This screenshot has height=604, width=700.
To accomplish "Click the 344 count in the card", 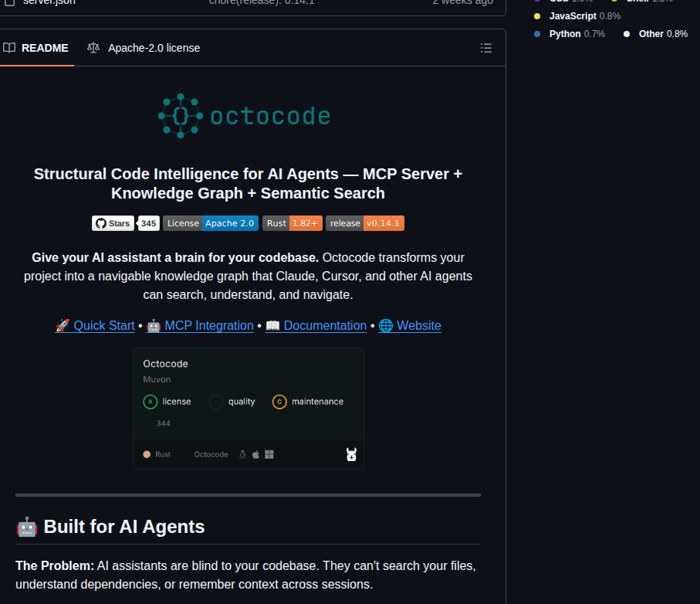I will point(164,423).
